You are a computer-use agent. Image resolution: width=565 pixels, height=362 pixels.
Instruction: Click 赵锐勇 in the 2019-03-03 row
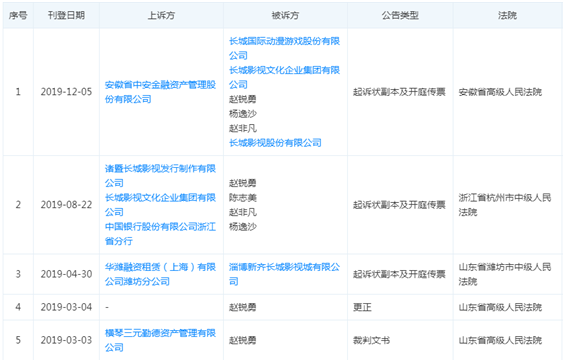pos(243,340)
